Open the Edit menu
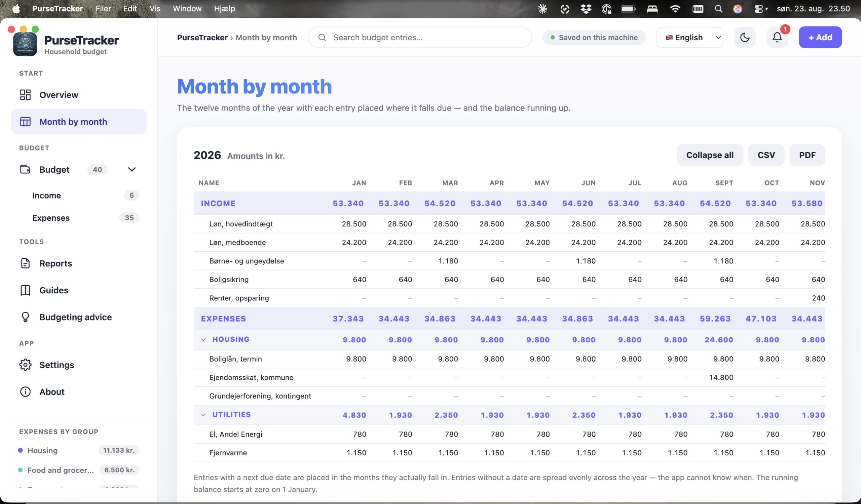The width and height of the screenshot is (861, 504). pos(130,8)
